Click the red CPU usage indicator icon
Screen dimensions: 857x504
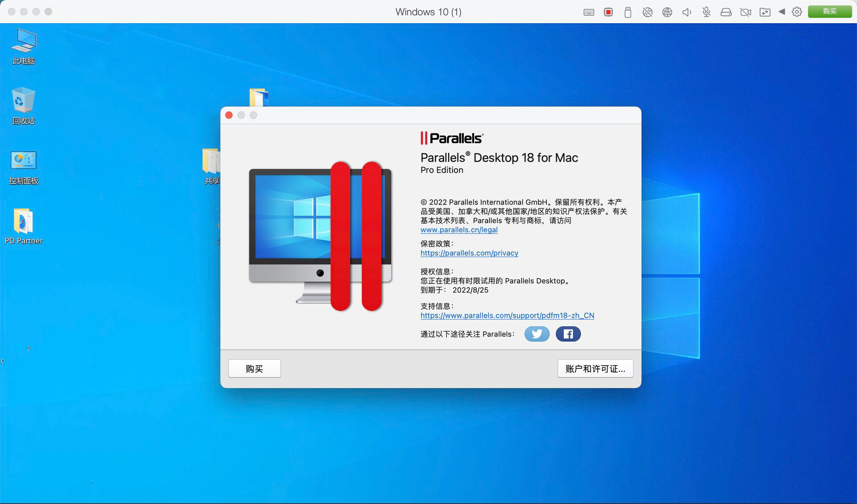(x=608, y=12)
